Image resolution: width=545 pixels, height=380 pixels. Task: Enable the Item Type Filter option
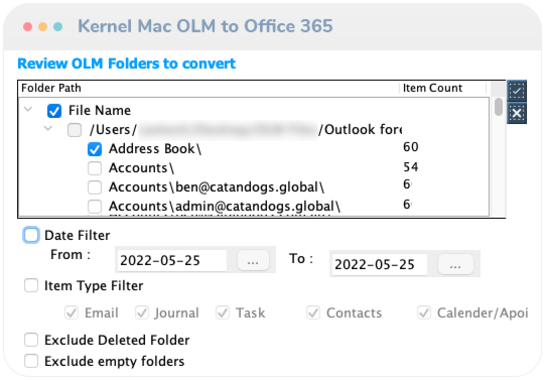click(x=31, y=286)
